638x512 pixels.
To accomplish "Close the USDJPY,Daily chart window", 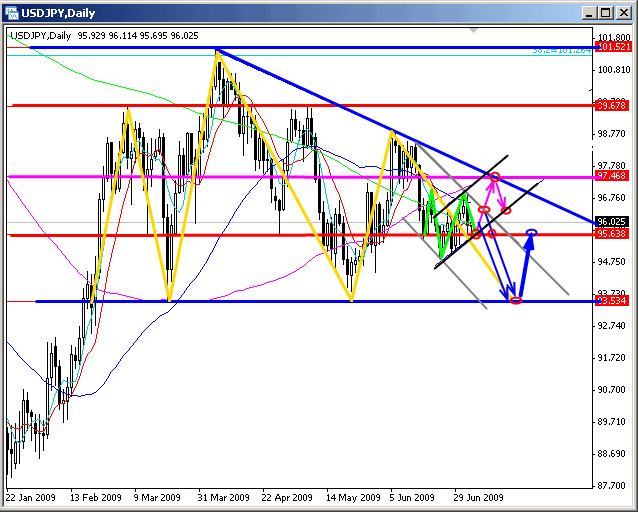I will coord(623,13).
